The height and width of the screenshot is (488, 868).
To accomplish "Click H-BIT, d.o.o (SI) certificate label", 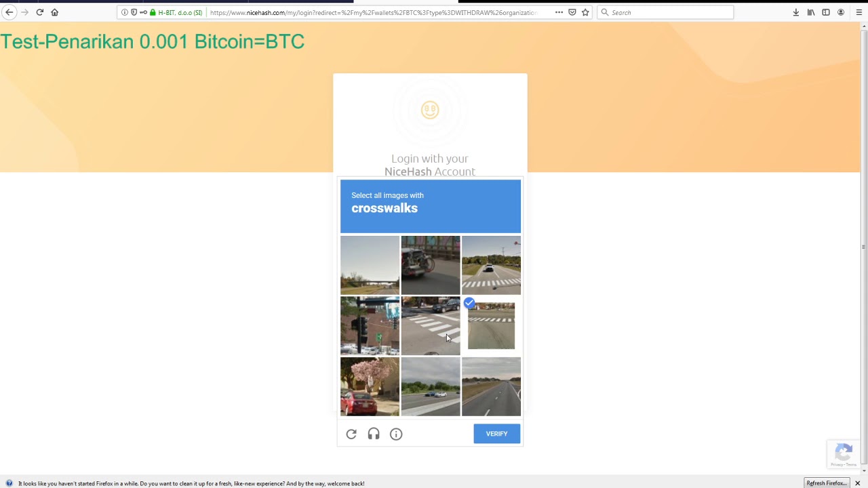I will click(180, 12).
